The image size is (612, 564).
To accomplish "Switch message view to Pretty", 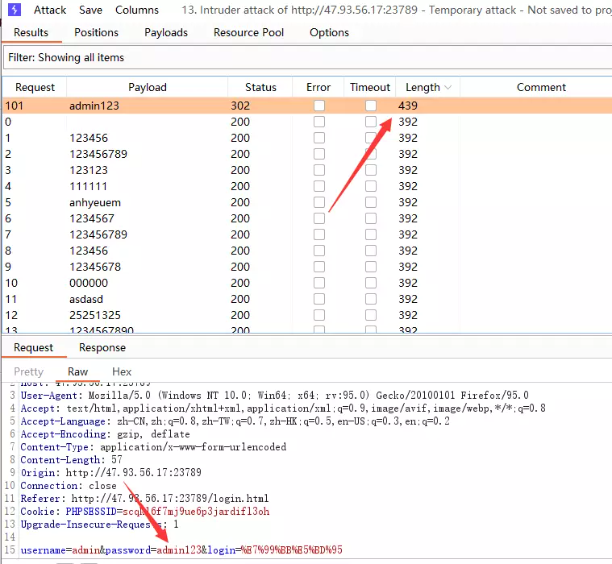I will tap(28, 372).
